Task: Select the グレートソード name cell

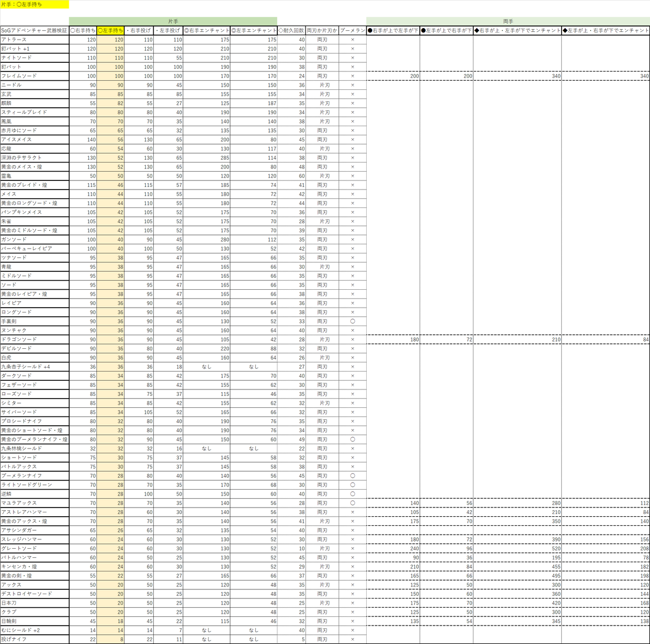Action: pyautogui.click(x=35, y=549)
